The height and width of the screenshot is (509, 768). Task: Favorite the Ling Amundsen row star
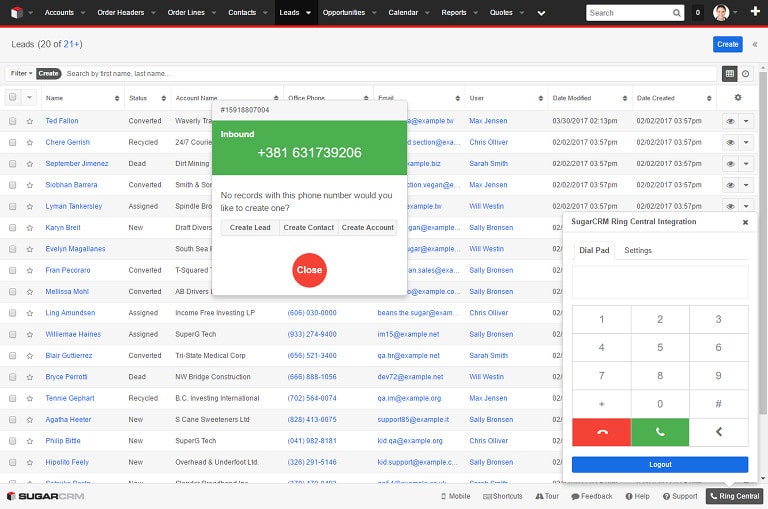30,313
